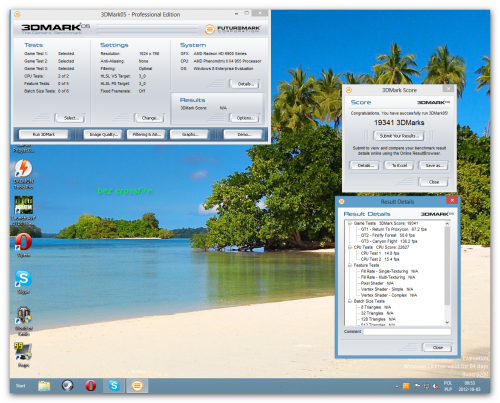This screenshot has width=500, height=403.
Task: Click the Run 3DMark button
Action: tap(44, 134)
